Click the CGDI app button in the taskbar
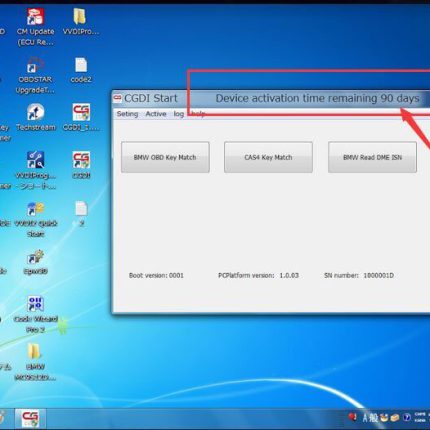430x430 pixels. [x=30, y=419]
